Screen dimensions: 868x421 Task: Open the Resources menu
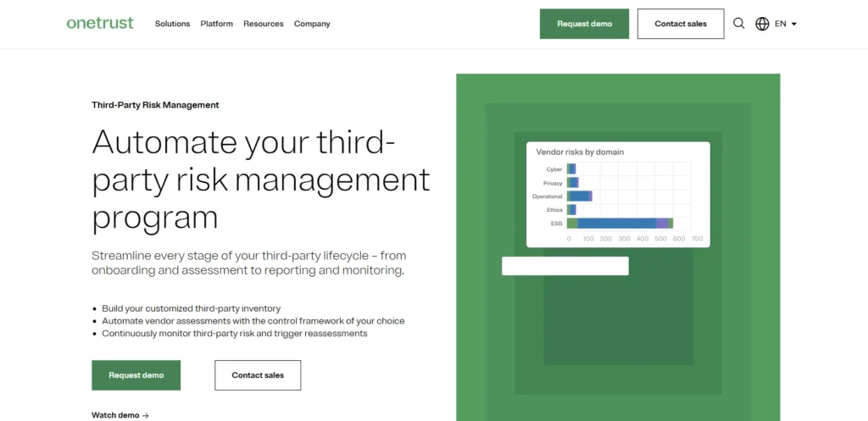coord(264,24)
